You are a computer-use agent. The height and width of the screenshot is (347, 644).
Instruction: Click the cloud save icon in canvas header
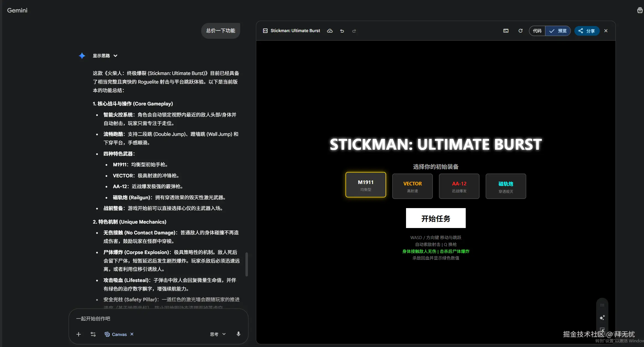(330, 31)
